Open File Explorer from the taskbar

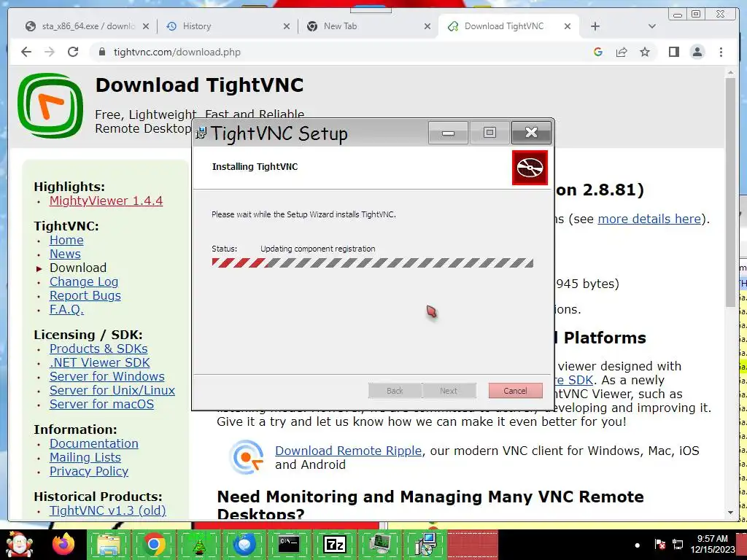tap(109, 544)
